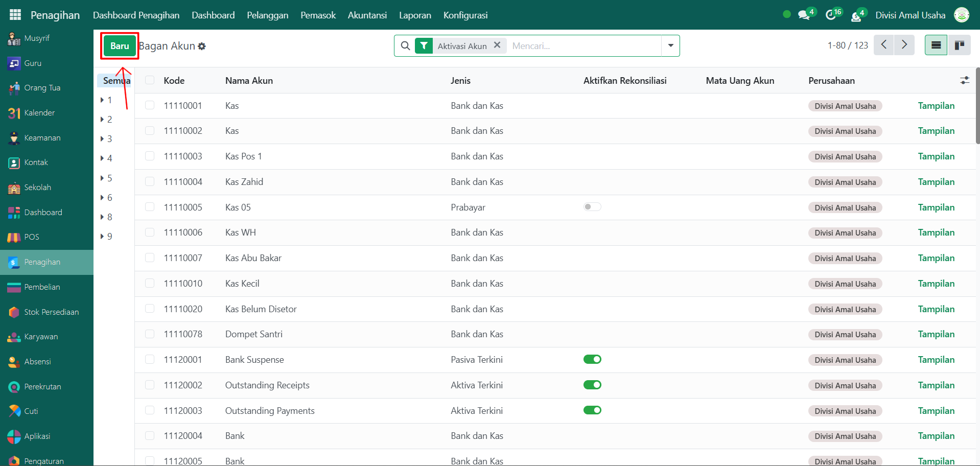The width and height of the screenshot is (980, 466).
Task: Open the search filter dropdown arrow
Action: [670, 45]
